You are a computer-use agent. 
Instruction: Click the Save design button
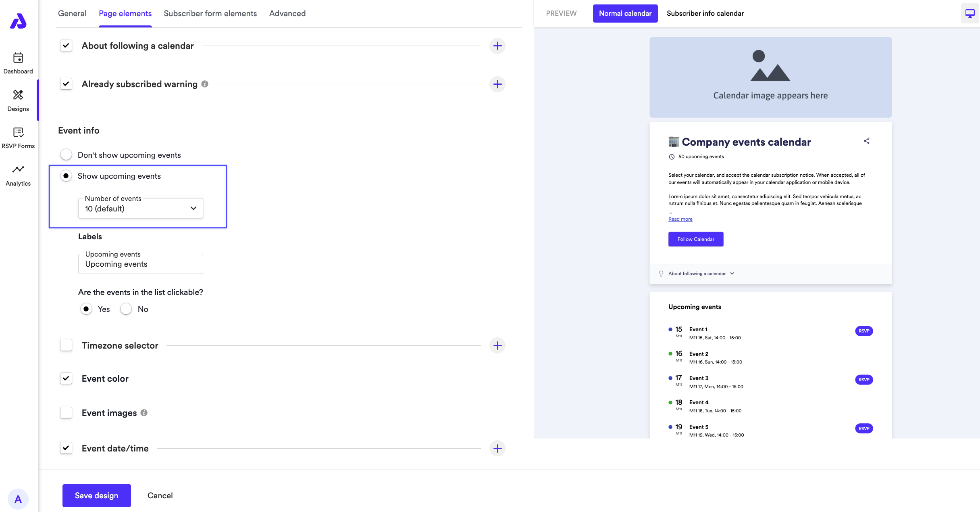96,495
